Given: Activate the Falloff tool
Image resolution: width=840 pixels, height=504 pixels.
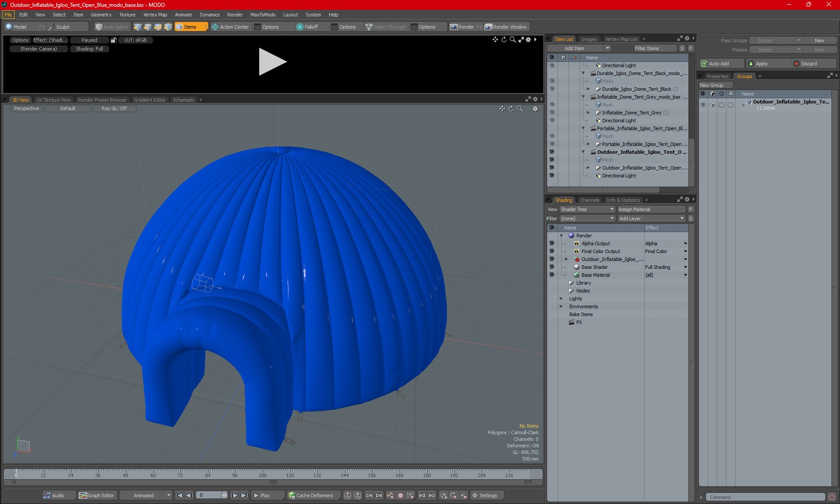Looking at the screenshot, I should tap(308, 27).
